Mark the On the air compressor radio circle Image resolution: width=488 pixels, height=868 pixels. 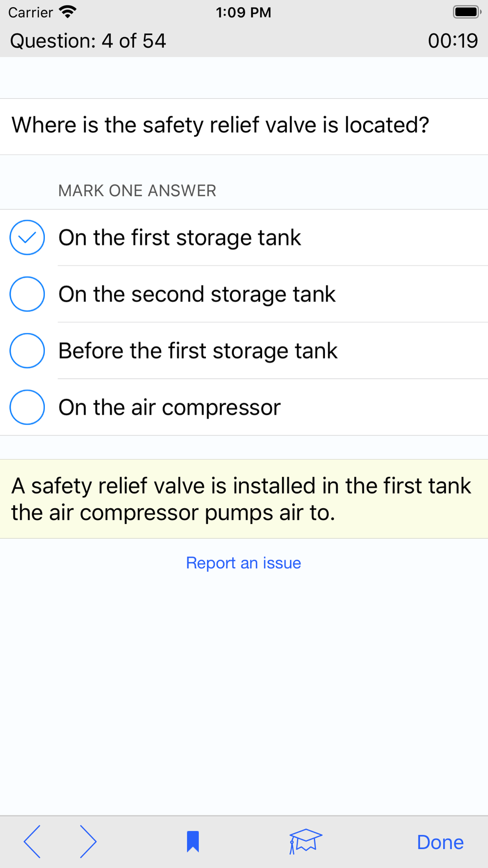(27, 407)
